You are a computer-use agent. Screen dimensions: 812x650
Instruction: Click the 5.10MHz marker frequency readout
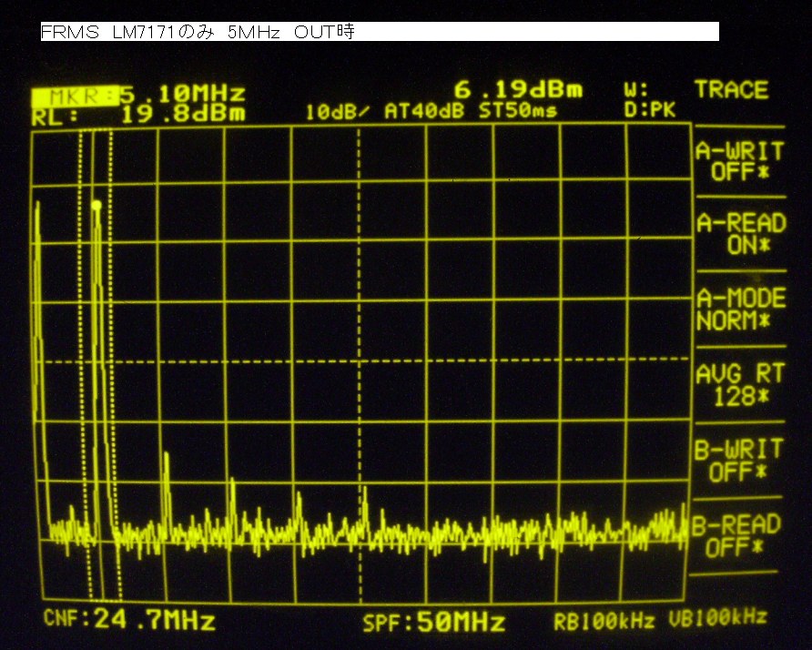click(x=182, y=95)
